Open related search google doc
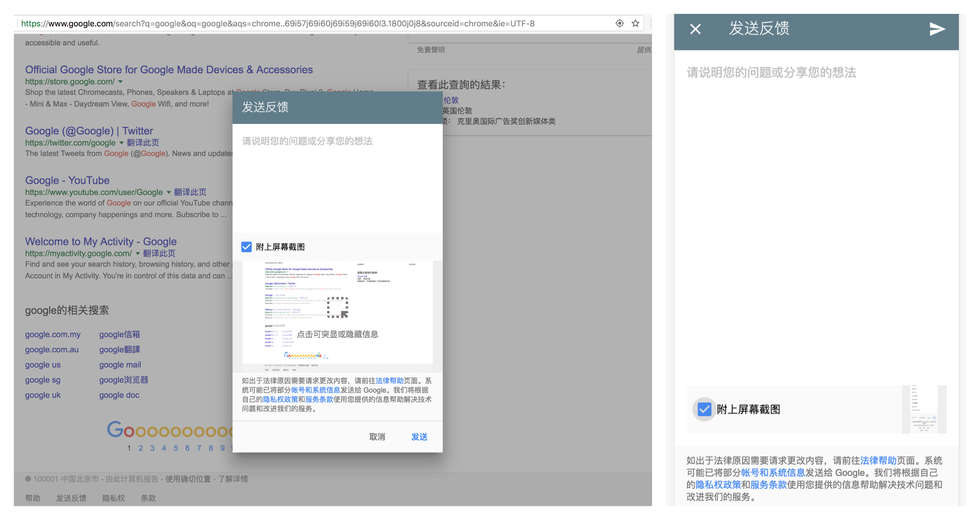 point(119,395)
